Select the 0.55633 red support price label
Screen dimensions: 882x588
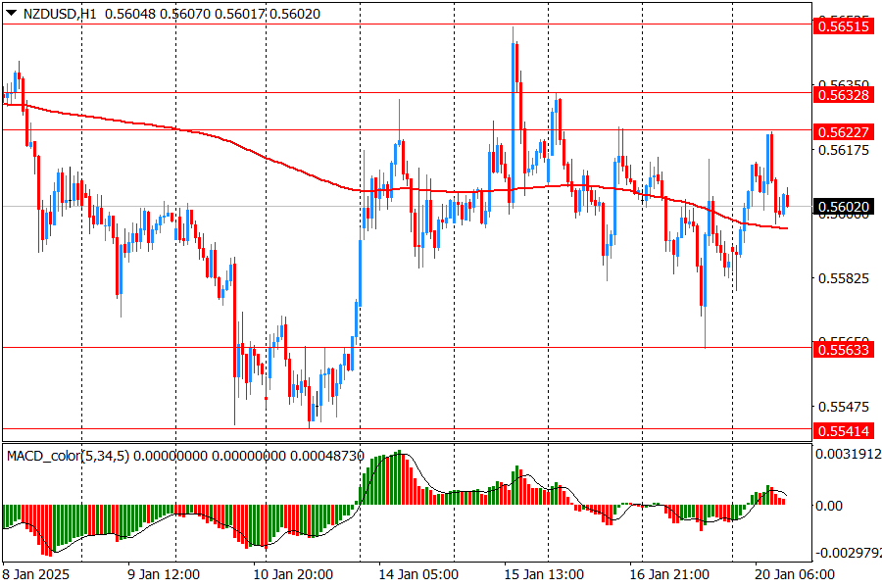843,349
